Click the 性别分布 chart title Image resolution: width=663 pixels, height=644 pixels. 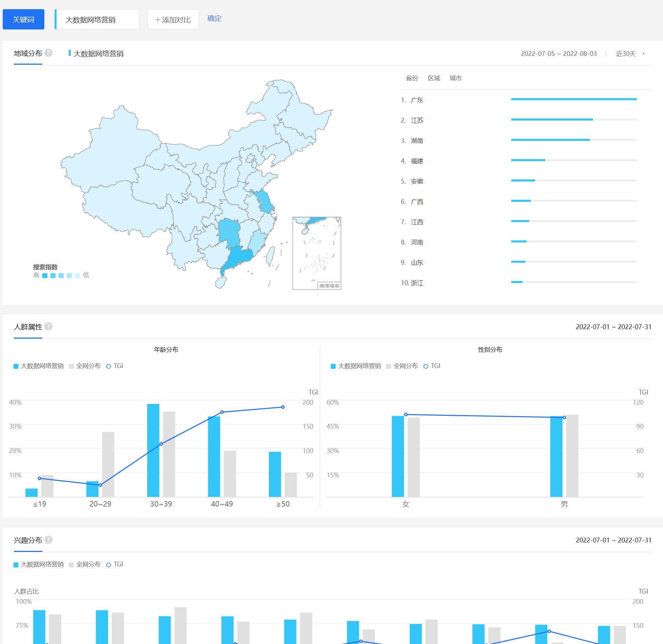tap(490, 349)
